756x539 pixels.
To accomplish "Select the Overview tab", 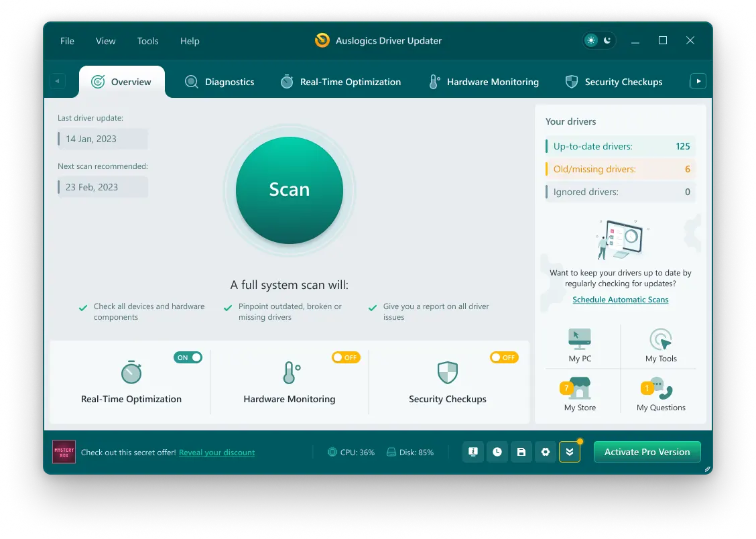I will tap(122, 82).
